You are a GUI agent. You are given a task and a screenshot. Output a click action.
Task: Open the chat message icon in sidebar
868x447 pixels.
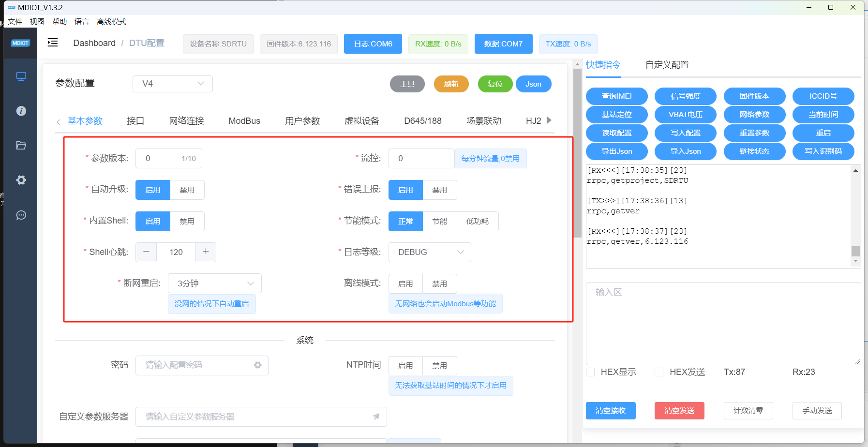pos(20,215)
